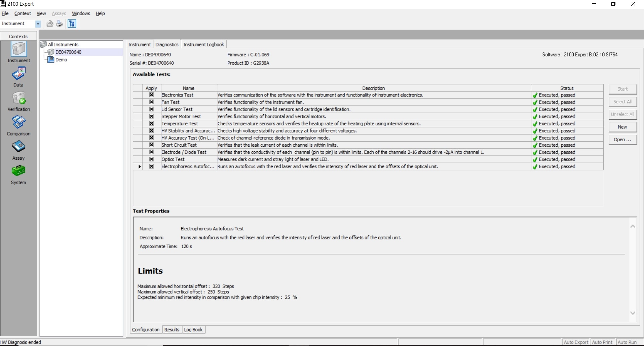Switch to the Instrument Logbook tab

coord(203,44)
